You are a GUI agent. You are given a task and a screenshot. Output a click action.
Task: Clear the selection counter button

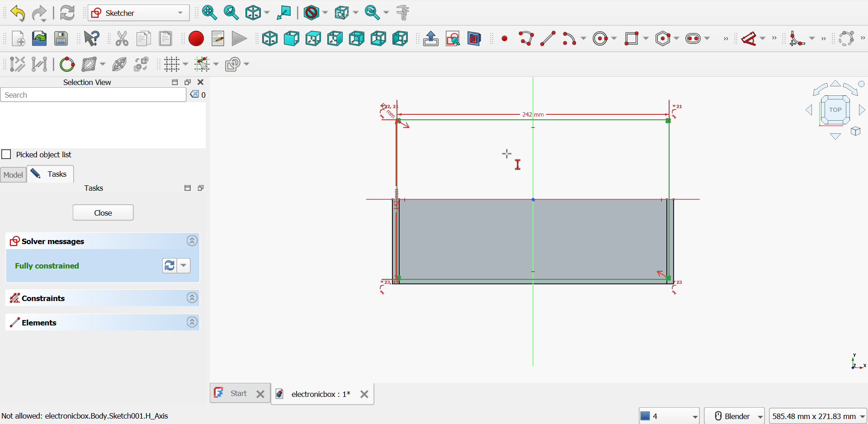coord(194,94)
